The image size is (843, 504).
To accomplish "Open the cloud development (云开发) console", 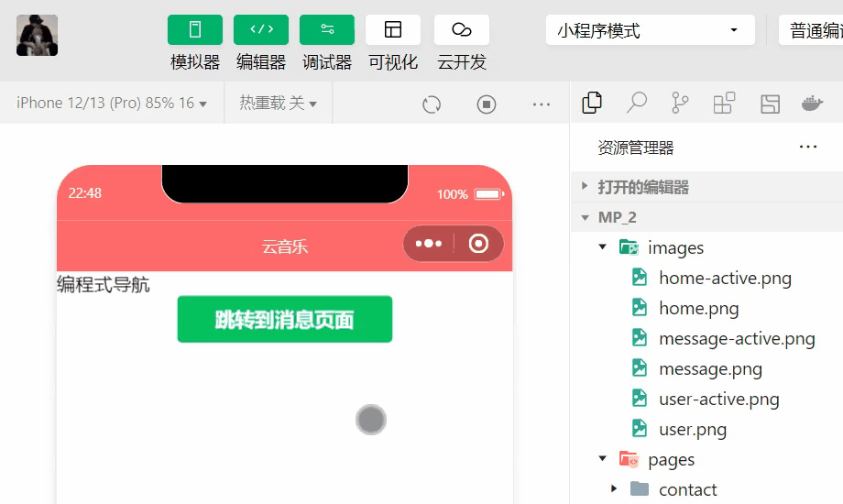I will (x=461, y=29).
